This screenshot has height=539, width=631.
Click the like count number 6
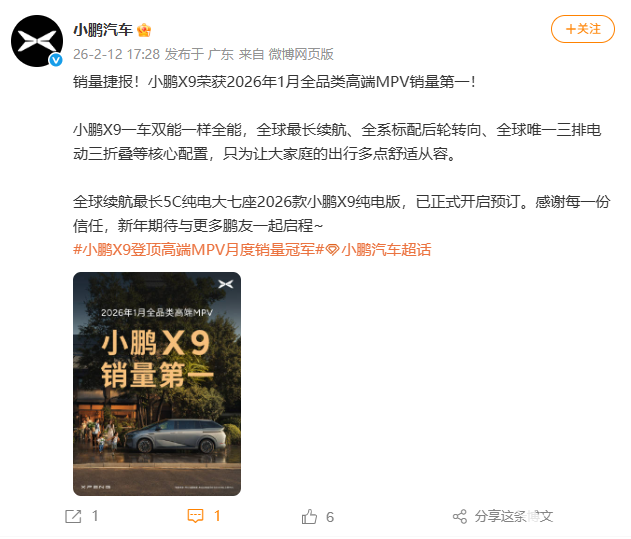tap(330, 517)
